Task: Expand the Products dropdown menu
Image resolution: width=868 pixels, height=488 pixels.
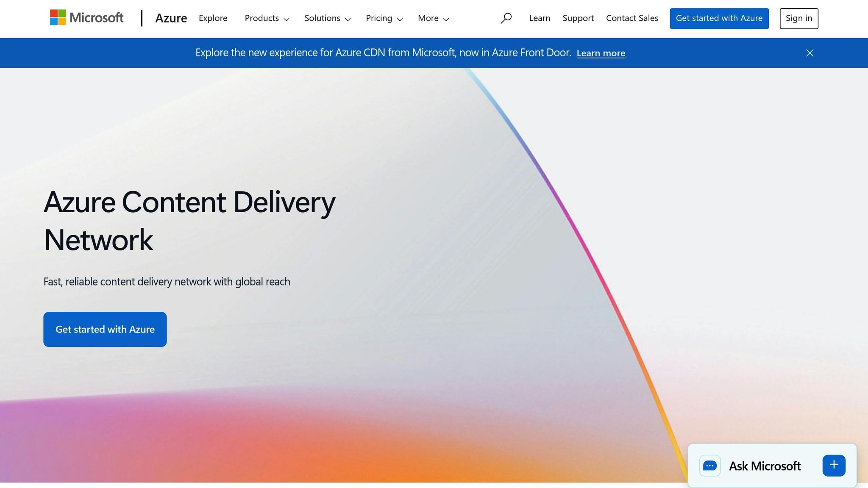Action: tap(267, 18)
